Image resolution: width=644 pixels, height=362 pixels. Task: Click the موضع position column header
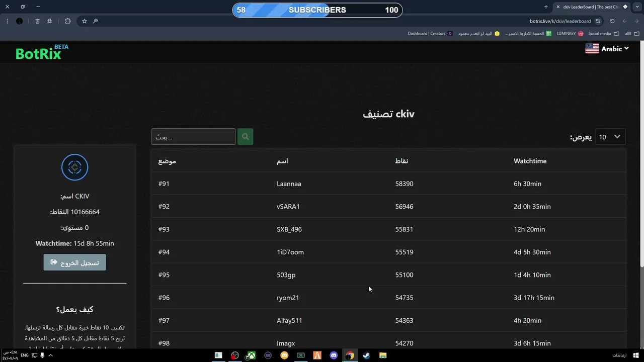point(167,161)
